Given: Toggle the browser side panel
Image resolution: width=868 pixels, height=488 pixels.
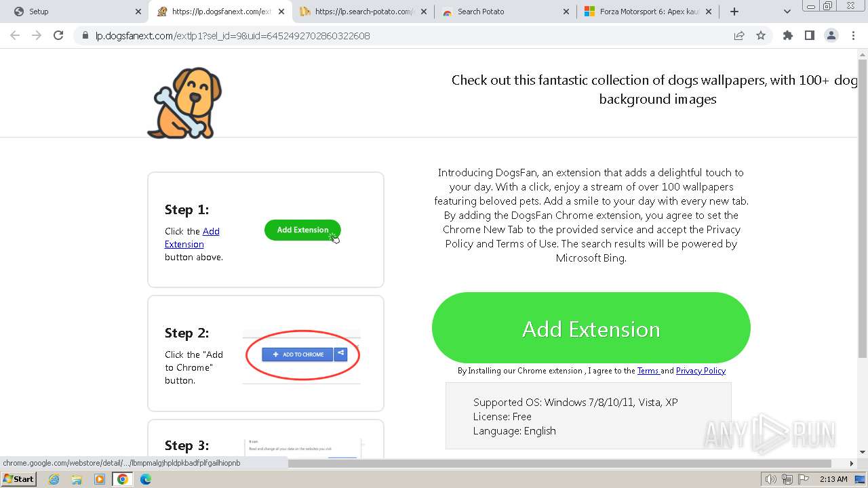Looking at the screenshot, I should (810, 36).
